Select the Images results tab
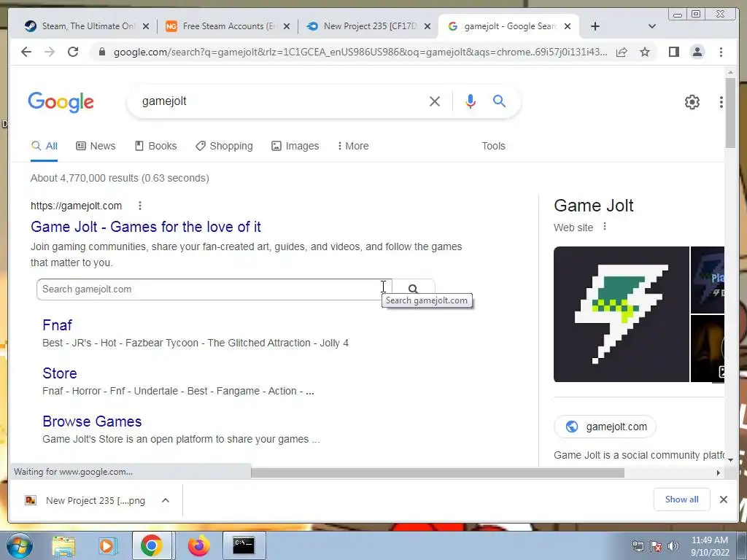Screen dimensions: 747x560 [x=295, y=146]
